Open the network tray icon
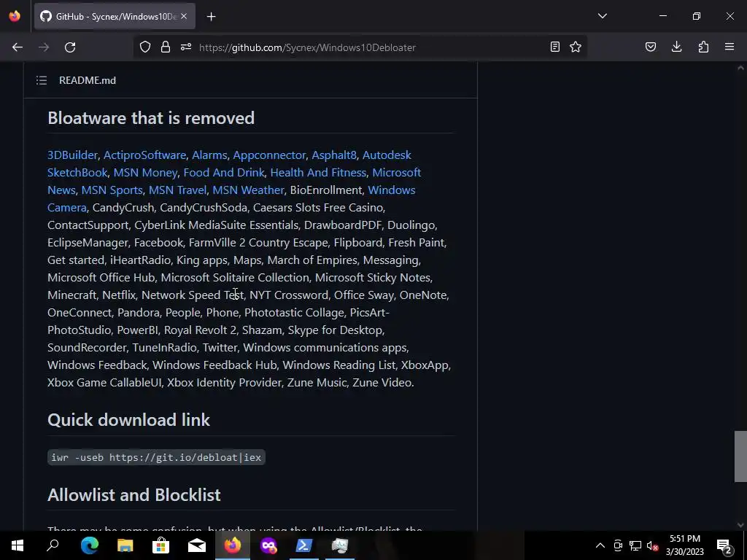Image resolution: width=747 pixels, height=560 pixels. point(635,545)
